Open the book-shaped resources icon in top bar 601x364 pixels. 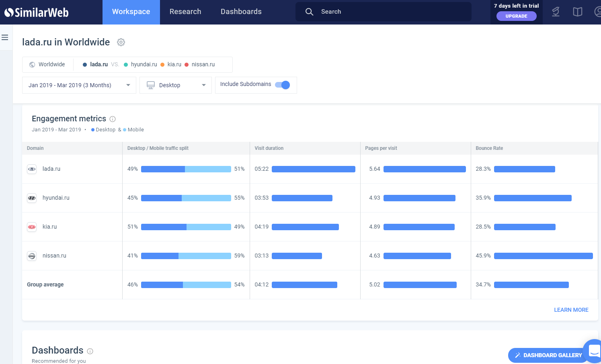[x=577, y=12]
